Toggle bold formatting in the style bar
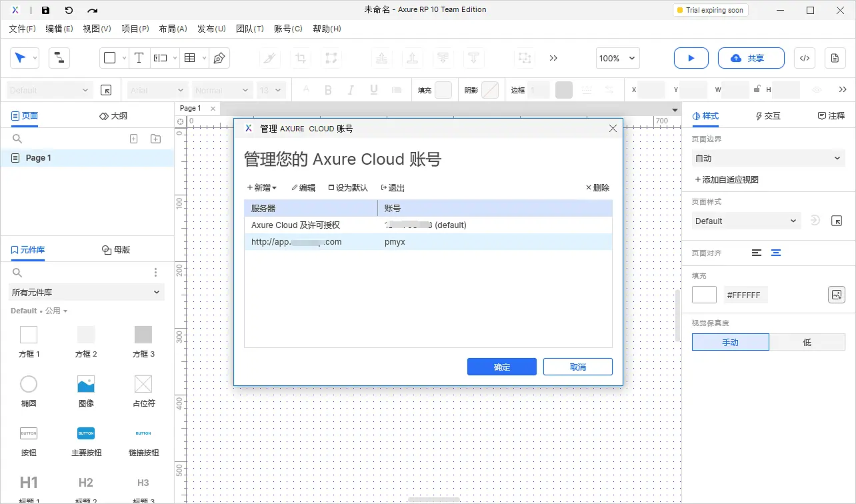856x504 pixels. click(328, 89)
